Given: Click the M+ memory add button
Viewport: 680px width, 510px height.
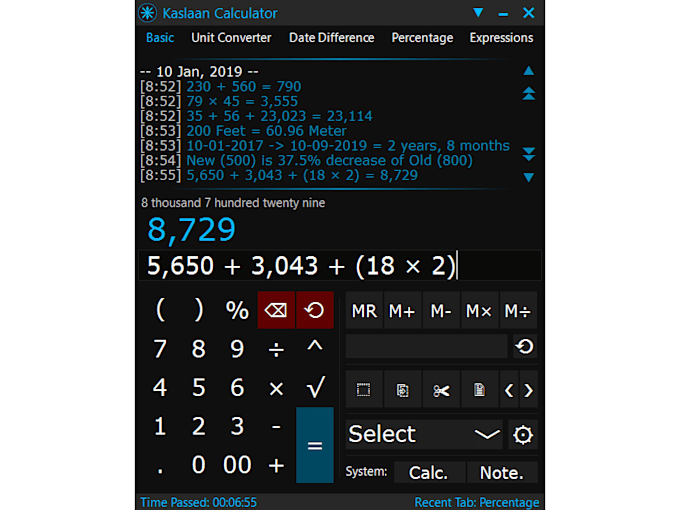Looking at the screenshot, I should tap(402, 311).
